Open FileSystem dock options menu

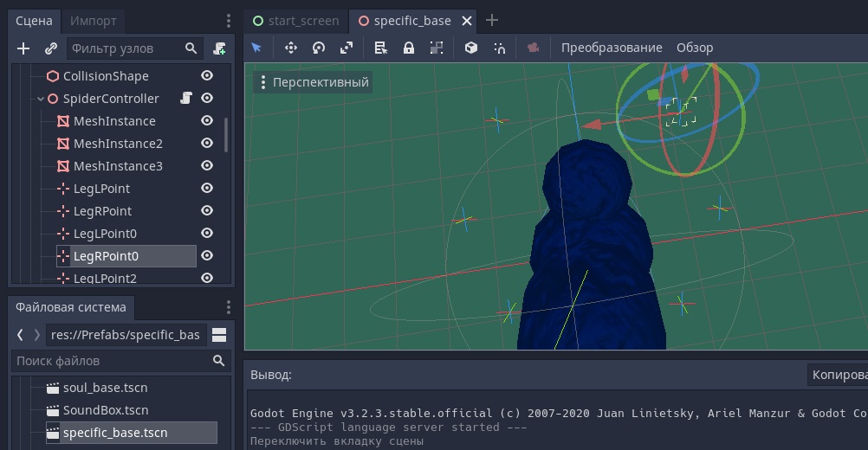point(229,307)
